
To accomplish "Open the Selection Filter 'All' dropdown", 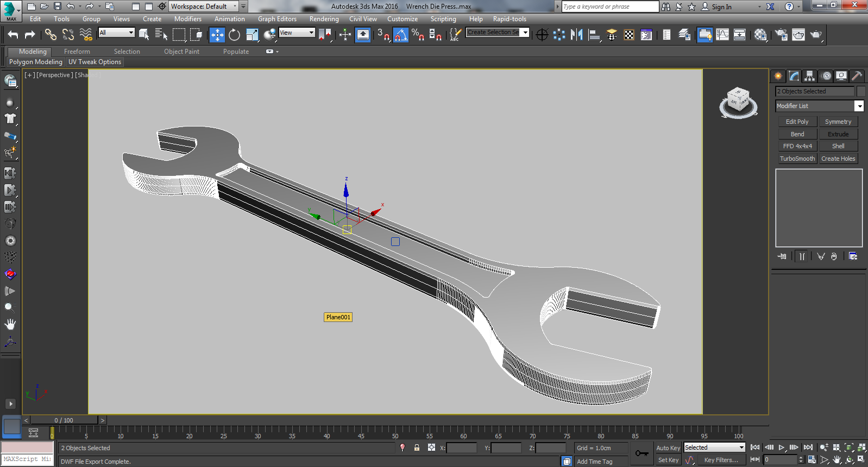I will pyautogui.click(x=116, y=33).
